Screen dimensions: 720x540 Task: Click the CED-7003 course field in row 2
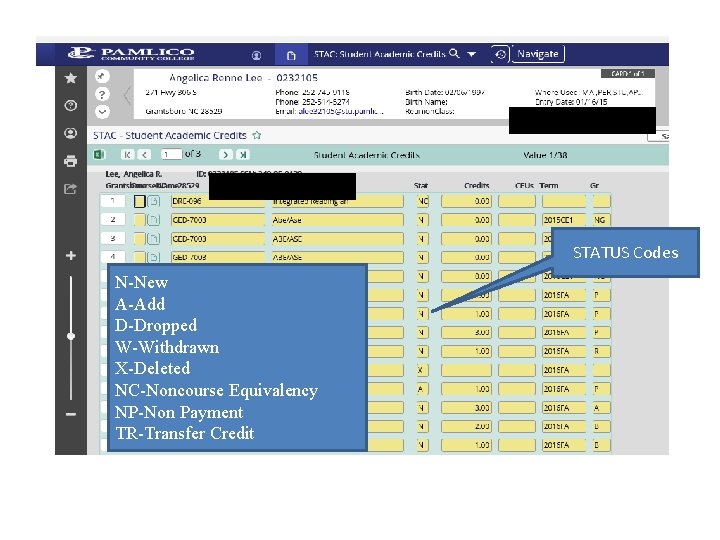pyautogui.click(x=218, y=220)
